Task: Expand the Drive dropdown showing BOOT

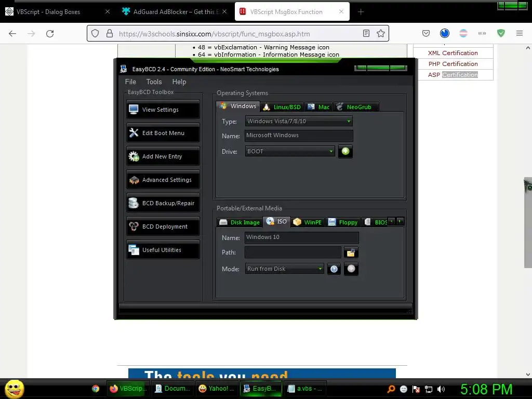Action: click(x=290, y=151)
